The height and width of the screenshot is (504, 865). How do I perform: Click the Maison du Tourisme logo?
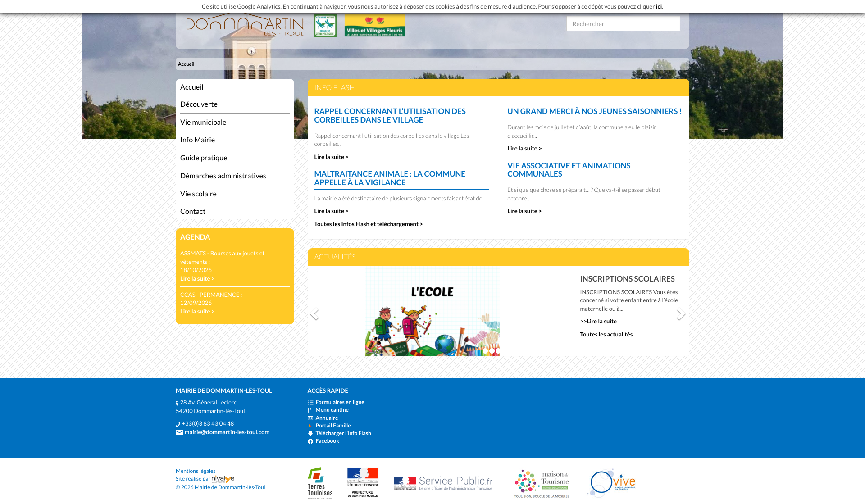click(542, 484)
